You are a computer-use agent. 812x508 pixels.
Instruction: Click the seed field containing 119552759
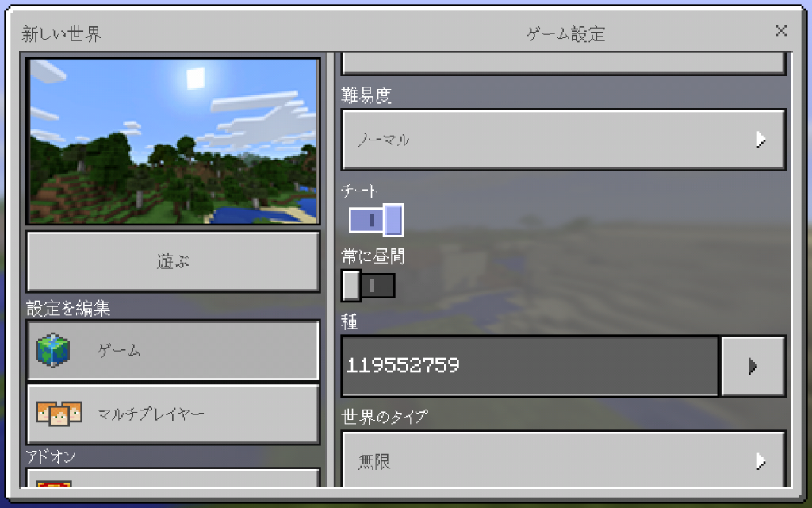point(530,366)
